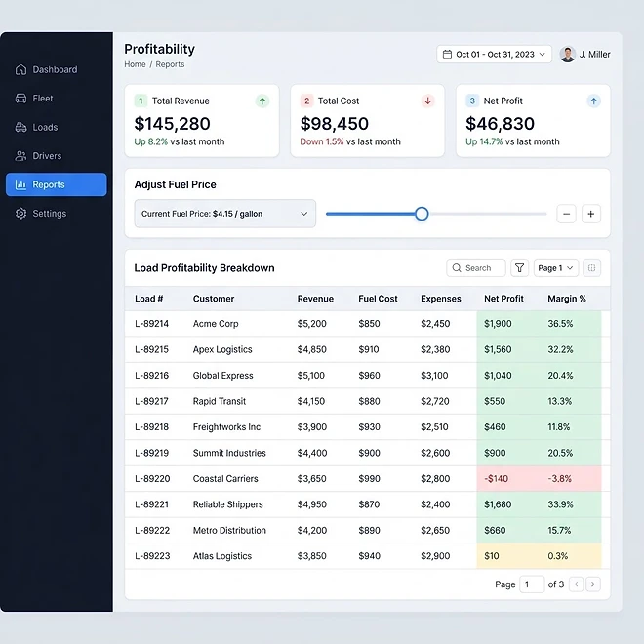
Task: Click the -$140 net profit cell
Action: tap(496, 478)
